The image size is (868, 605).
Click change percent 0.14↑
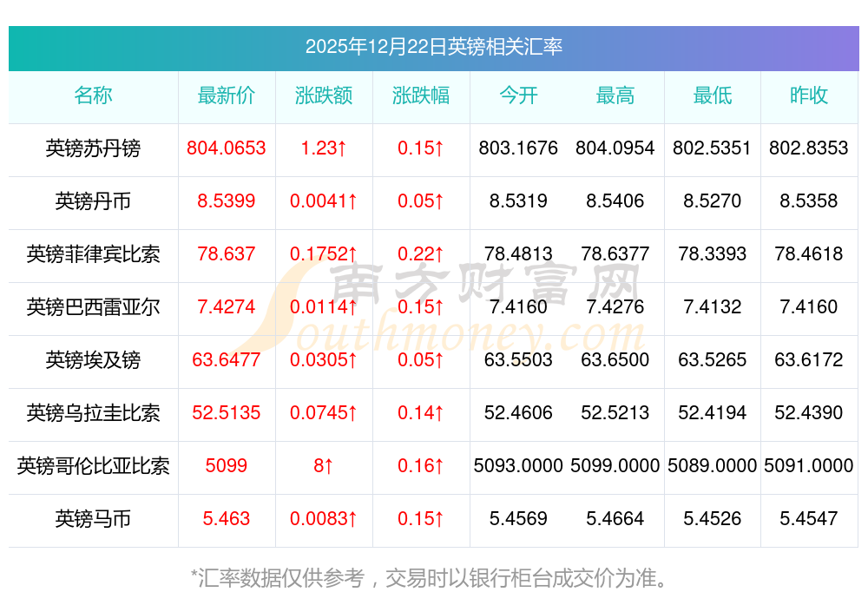click(421, 413)
